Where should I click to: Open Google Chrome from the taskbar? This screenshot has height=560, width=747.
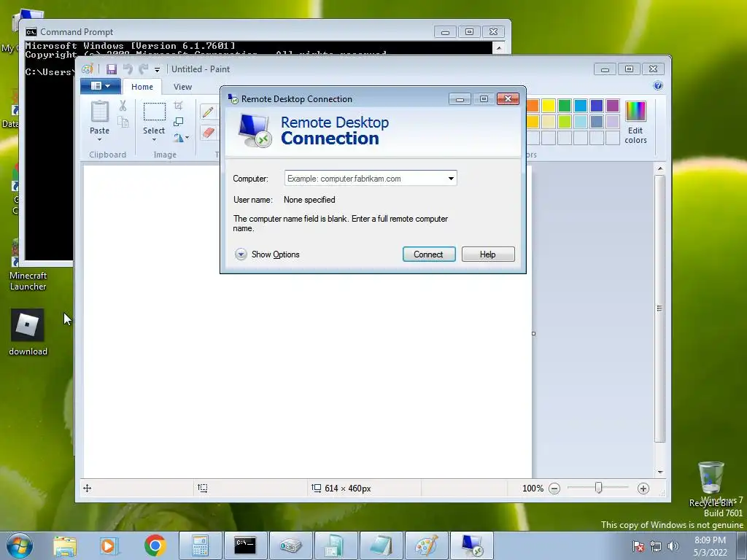[155, 545]
